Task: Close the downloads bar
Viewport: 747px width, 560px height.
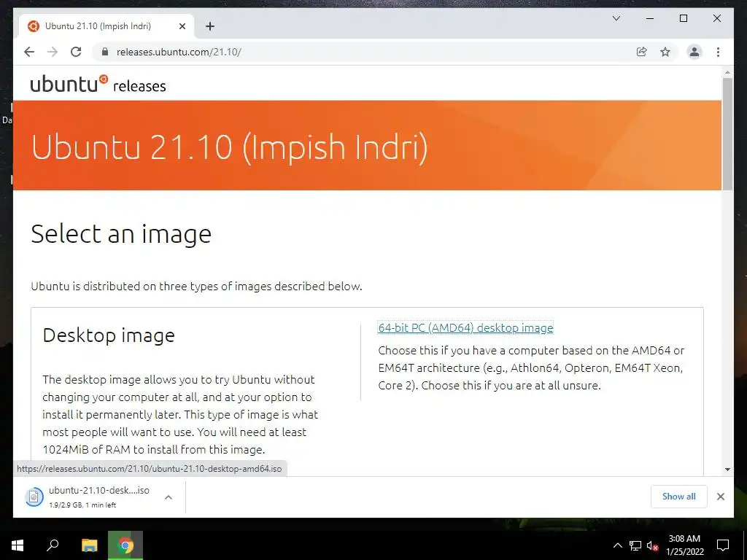Action: click(x=720, y=496)
